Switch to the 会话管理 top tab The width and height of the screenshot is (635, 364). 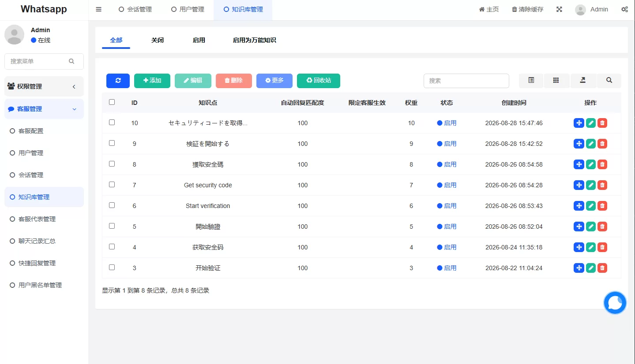point(135,9)
